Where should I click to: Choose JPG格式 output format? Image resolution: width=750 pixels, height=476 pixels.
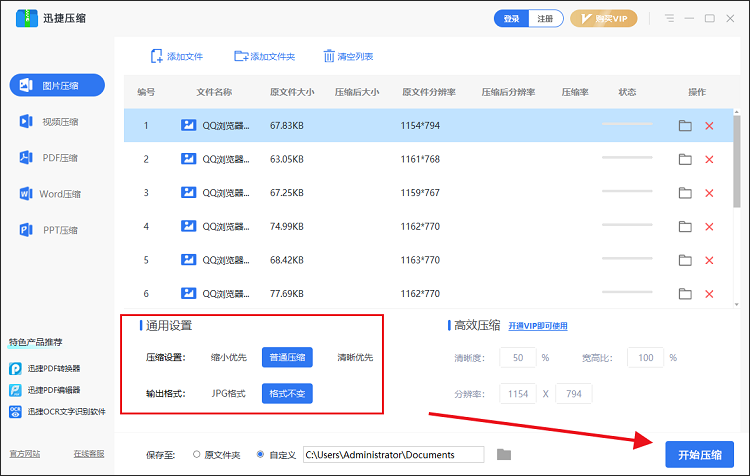(229, 393)
